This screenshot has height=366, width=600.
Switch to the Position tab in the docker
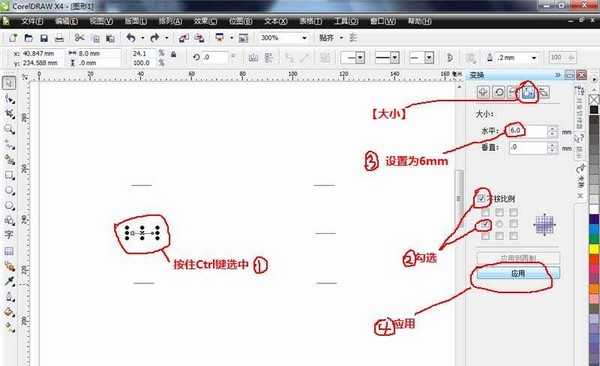tap(483, 92)
